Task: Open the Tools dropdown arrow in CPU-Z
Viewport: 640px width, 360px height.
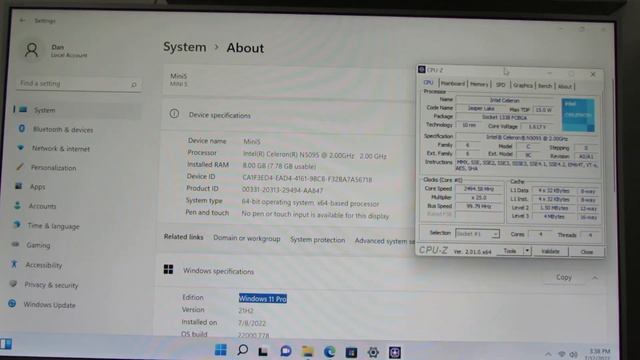Action: click(x=527, y=251)
